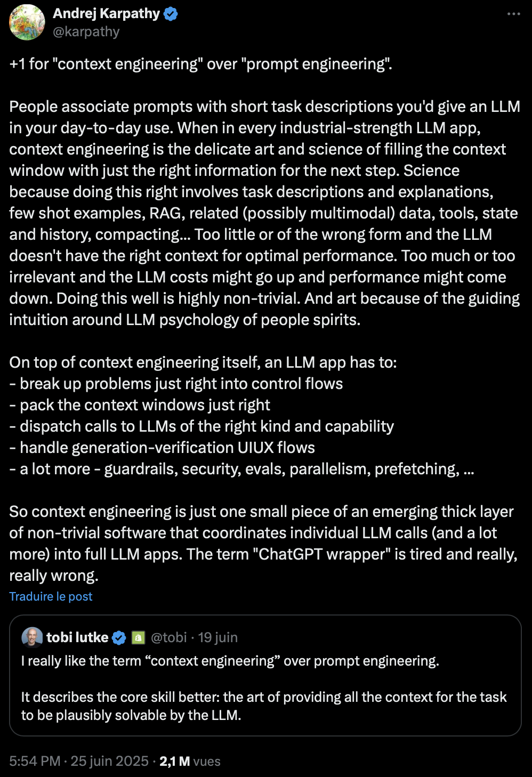Click the 5:54 PM · 25 juin 2025 timestamp

tap(79, 761)
